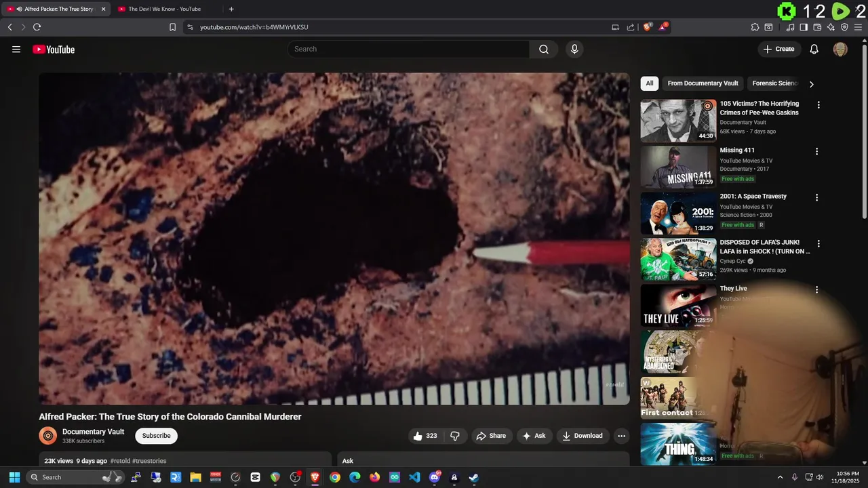Open File Explorer from the taskbar

(195, 477)
